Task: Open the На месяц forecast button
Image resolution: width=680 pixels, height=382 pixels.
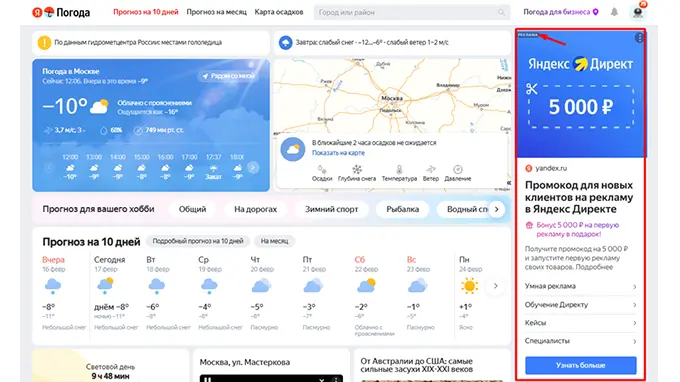Action: (274, 241)
